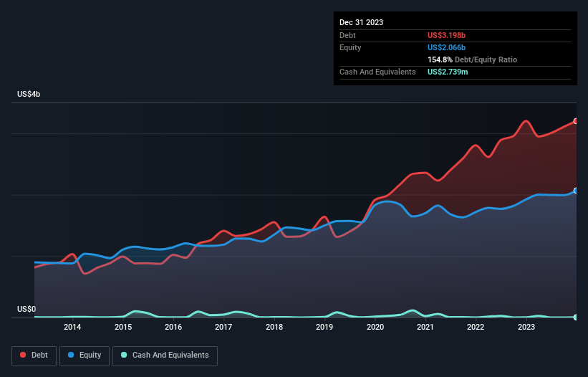Click the Equity label in the tooltip

pyautogui.click(x=350, y=47)
